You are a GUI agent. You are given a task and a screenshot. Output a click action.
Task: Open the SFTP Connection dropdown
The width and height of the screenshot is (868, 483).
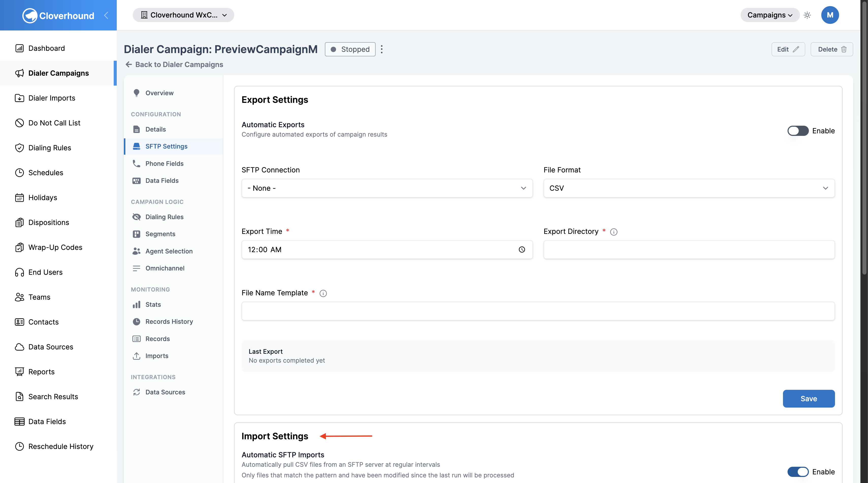pyautogui.click(x=387, y=188)
